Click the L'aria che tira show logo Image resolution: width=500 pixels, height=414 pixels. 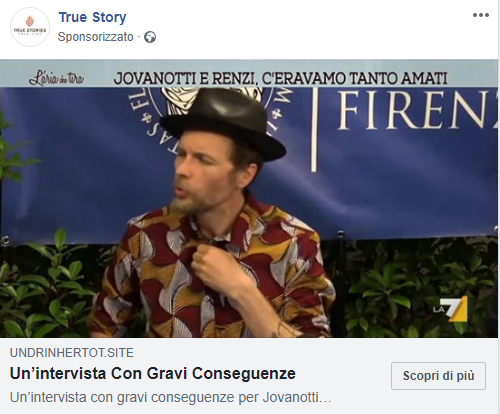[x=56, y=79]
